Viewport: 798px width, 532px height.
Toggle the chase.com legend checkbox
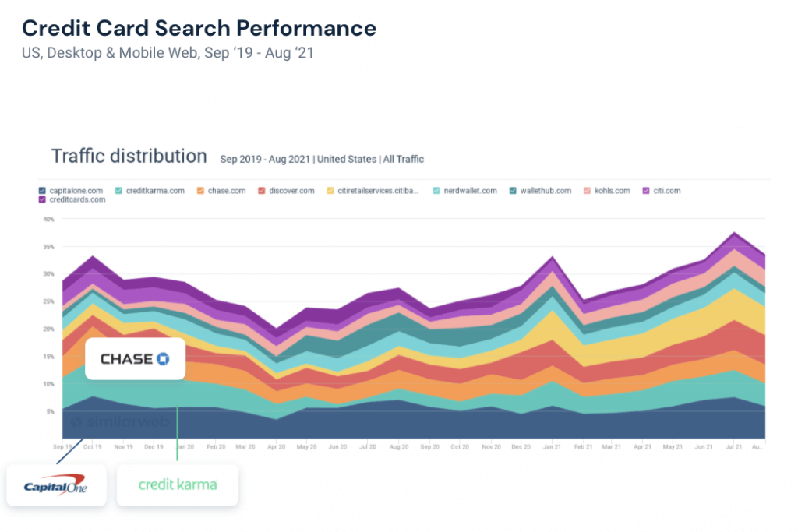click(200, 191)
